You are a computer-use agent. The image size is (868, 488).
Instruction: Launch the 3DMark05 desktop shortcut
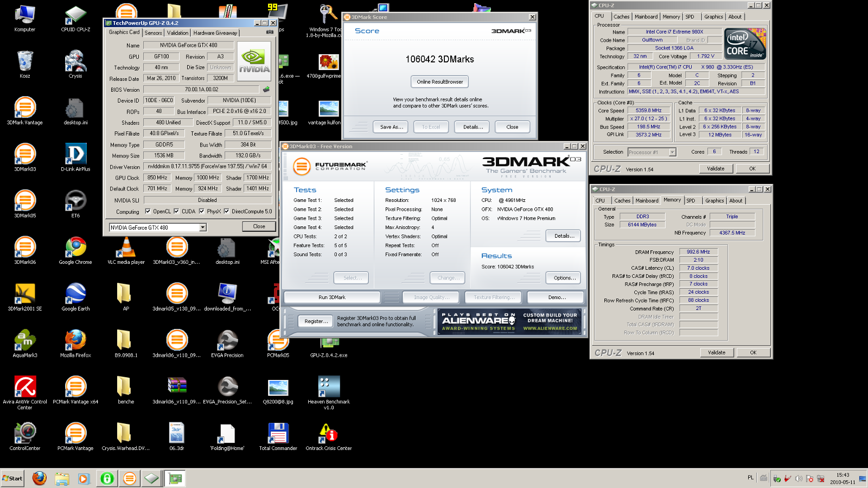(25, 204)
